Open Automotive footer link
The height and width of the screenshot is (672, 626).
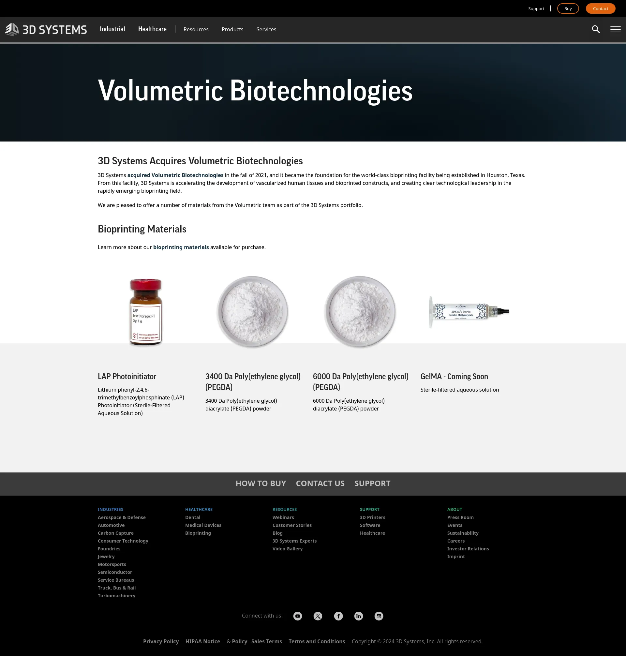111,525
